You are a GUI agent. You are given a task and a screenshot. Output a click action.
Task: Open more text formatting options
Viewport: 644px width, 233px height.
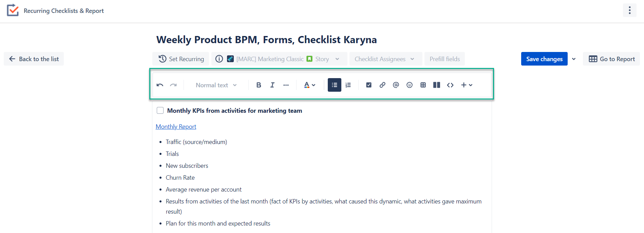(x=286, y=85)
